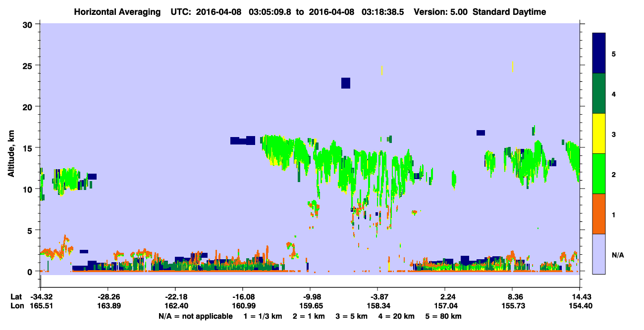Click the end time '03:18:38.5'
The height and width of the screenshot is (330, 644).
382,12
